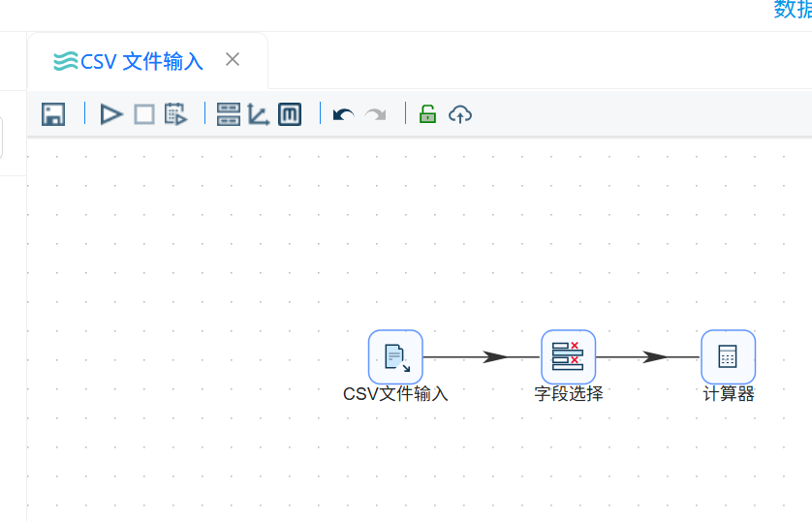Run the transformation with the play icon
Screen dimensions: 812x521
tap(110, 114)
